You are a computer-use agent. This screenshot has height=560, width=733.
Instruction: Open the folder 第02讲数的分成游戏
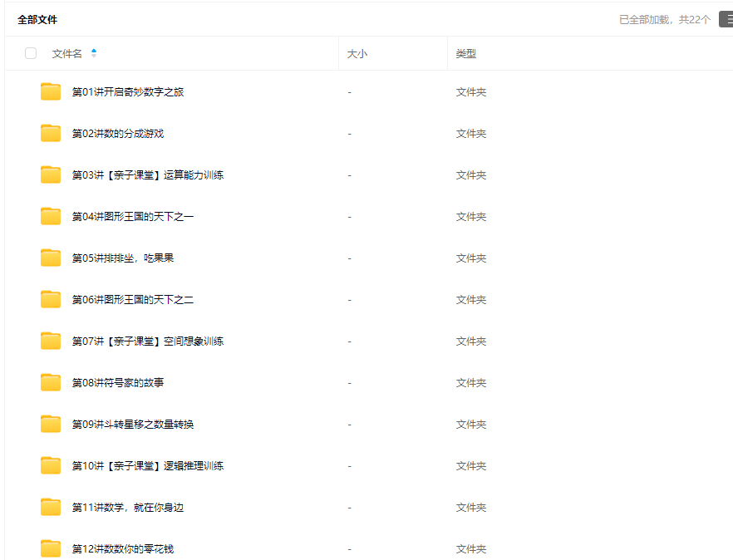pyautogui.click(x=117, y=134)
